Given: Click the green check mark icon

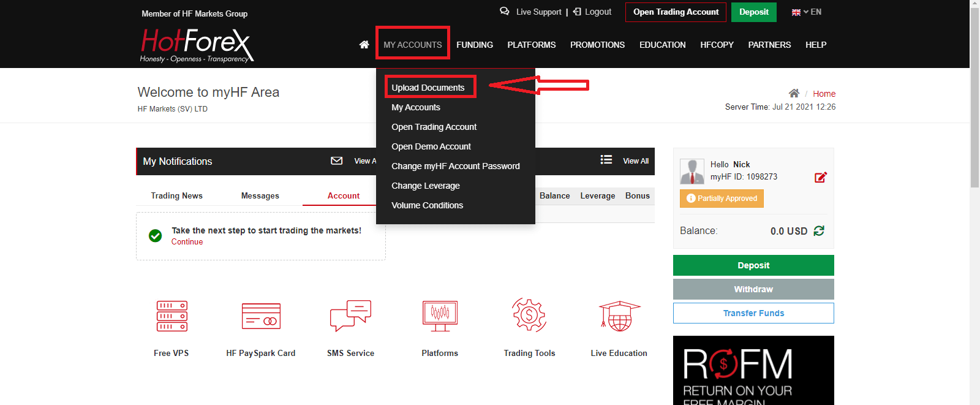Looking at the screenshot, I should tap(156, 236).
